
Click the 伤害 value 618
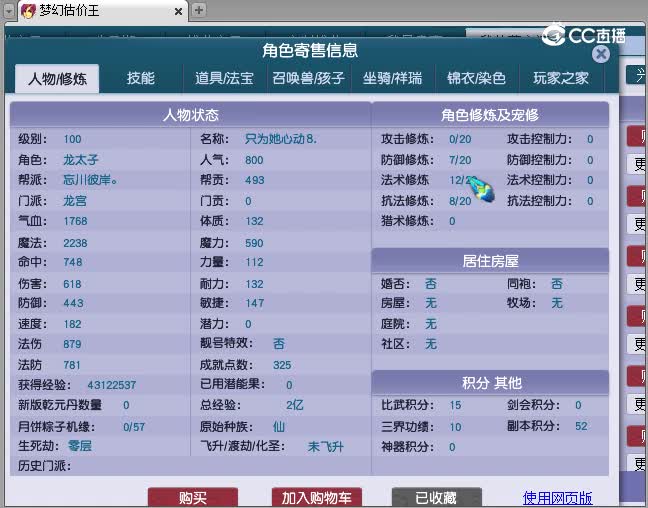coord(72,284)
